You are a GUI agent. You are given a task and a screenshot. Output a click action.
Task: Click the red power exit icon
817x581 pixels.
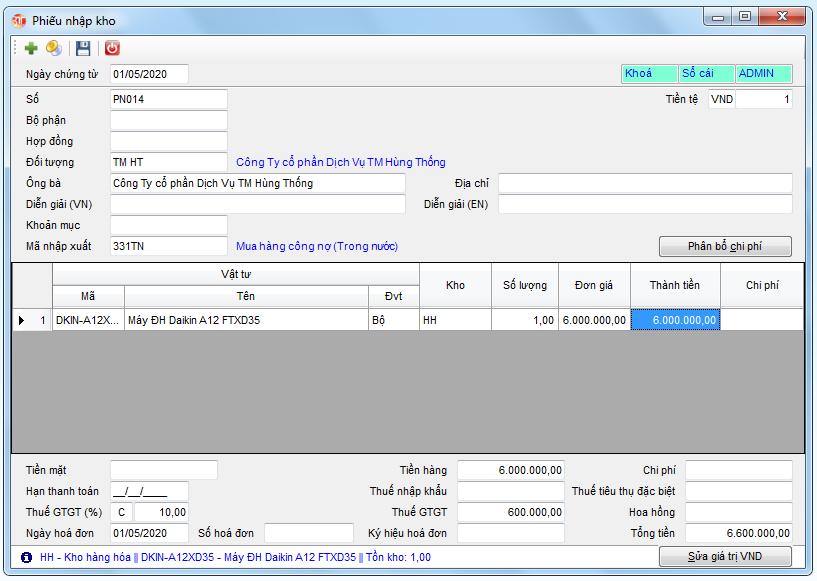pos(112,48)
